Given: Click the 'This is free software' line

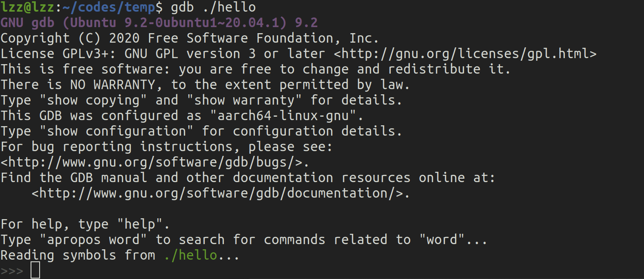Looking at the screenshot, I should pyautogui.click(x=256, y=69).
